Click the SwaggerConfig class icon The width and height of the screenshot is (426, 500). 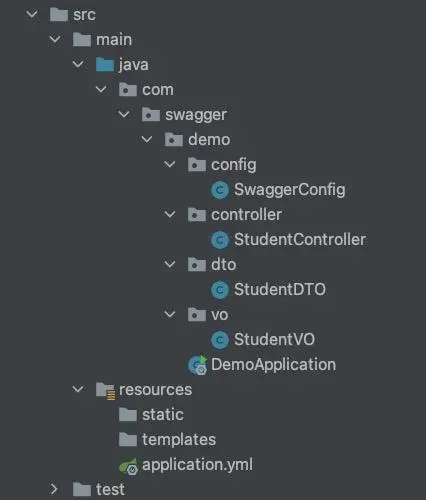pyautogui.click(x=220, y=190)
